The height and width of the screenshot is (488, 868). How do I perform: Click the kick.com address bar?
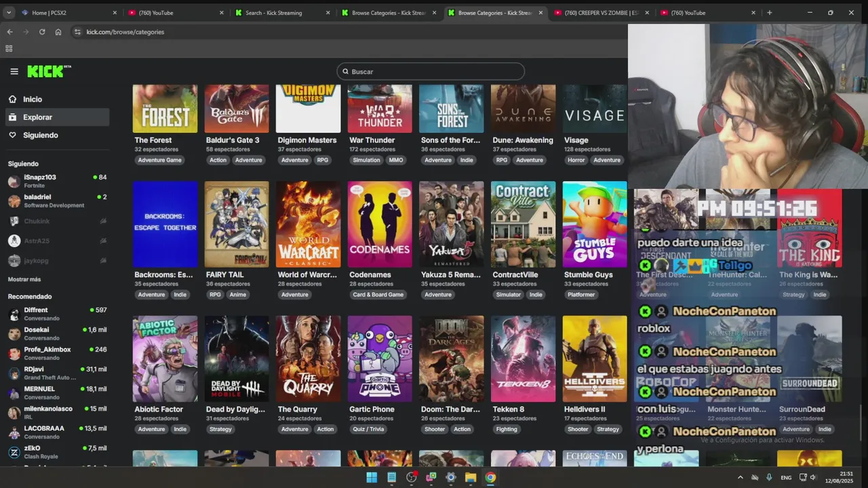point(346,32)
